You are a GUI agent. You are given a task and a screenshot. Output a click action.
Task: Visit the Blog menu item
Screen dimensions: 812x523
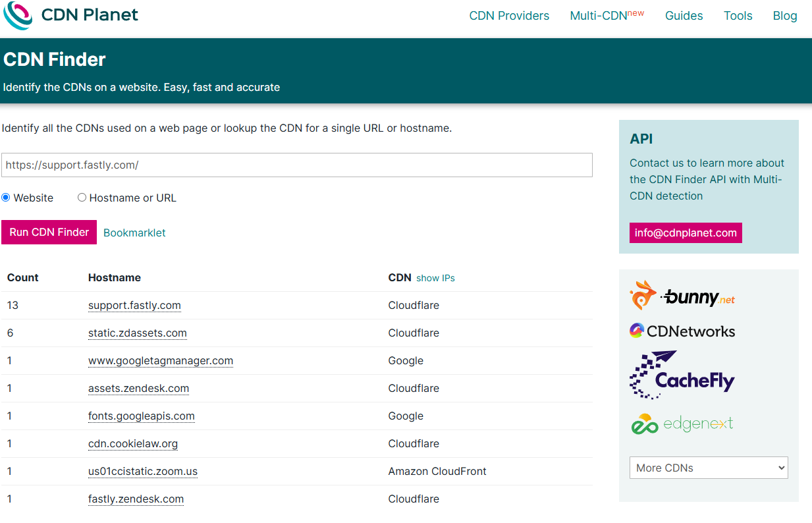785,16
